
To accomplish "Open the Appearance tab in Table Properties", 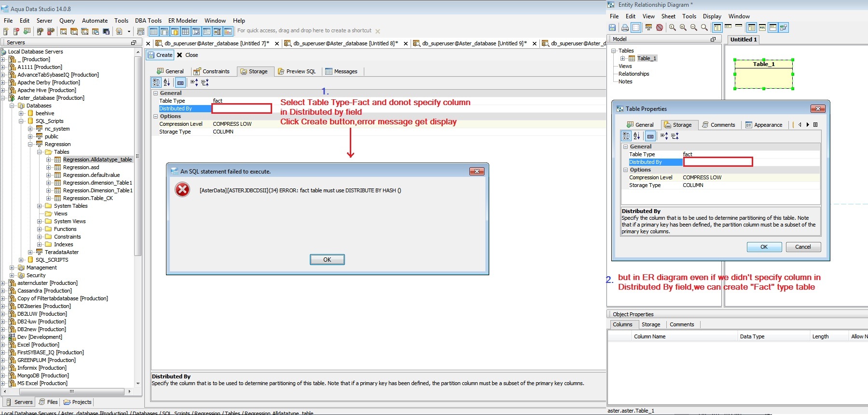I will [764, 125].
